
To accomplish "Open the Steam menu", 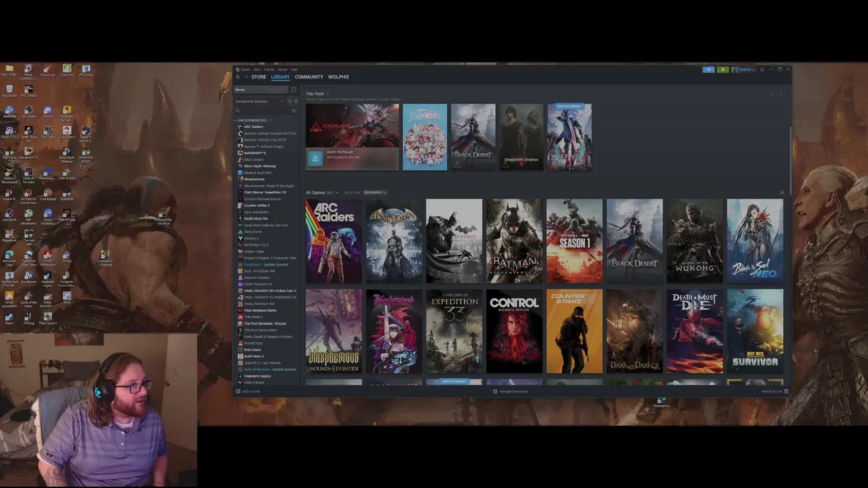I will [x=245, y=69].
